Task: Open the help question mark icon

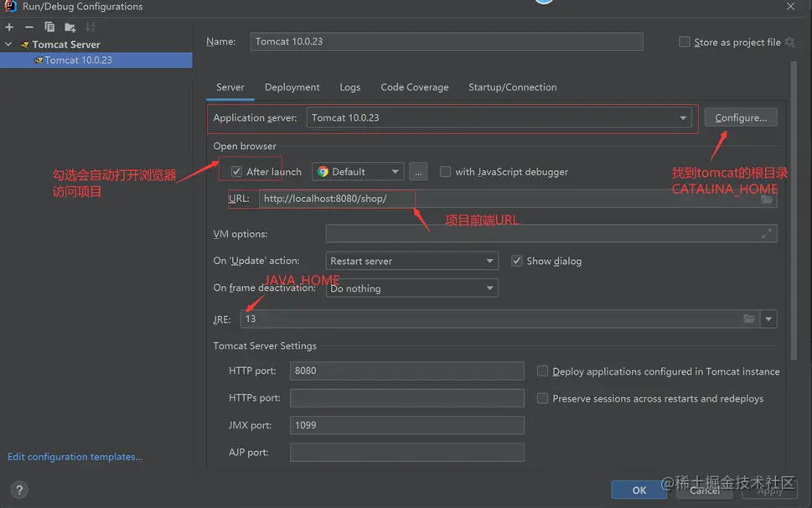Action: pos(20,490)
